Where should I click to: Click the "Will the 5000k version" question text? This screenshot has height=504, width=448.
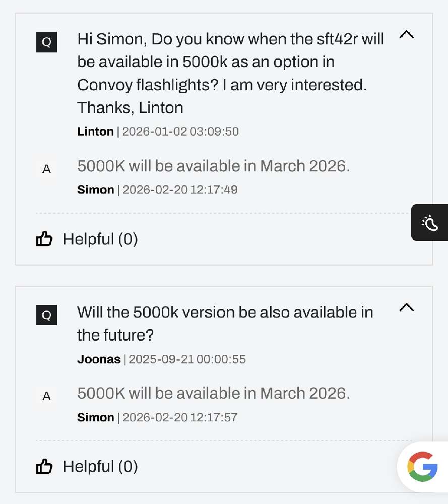[x=225, y=323]
